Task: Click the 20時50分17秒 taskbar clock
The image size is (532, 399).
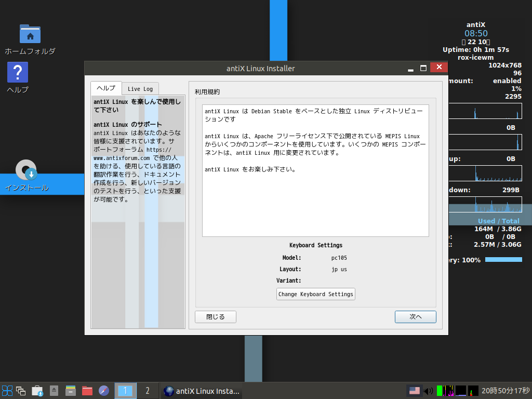Action: tap(506, 391)
